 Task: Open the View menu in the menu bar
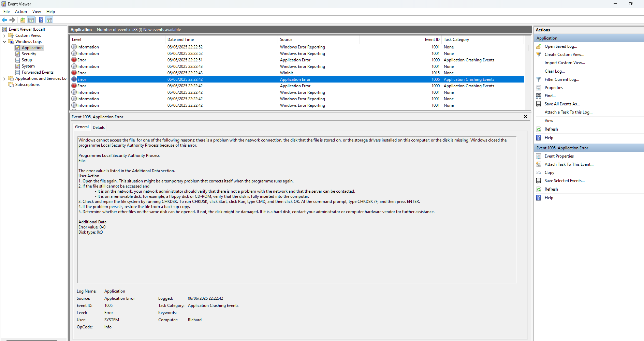click(x=36, y=12)
